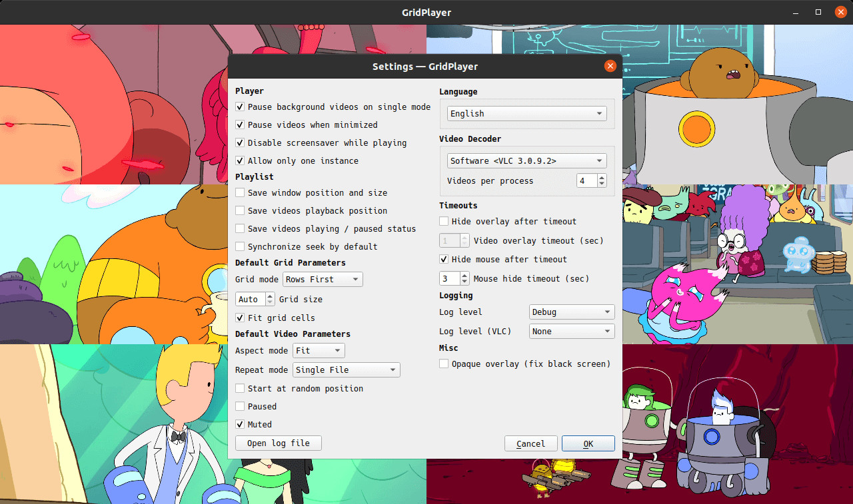Open the Log level (VLC) dropdown
The height and width of the screenshot is (504, 853).
point(572,331)
